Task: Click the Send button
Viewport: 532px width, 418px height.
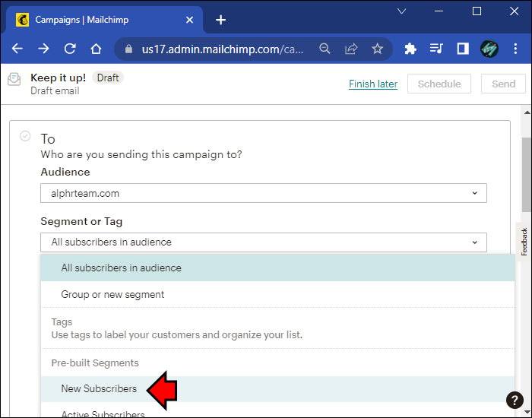Action: coord(503,84)
